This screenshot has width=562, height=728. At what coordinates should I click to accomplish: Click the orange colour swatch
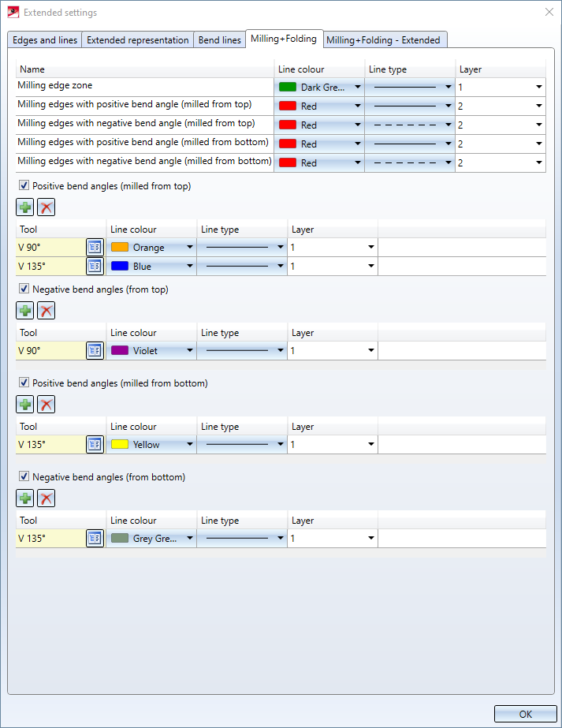[120, 247]
